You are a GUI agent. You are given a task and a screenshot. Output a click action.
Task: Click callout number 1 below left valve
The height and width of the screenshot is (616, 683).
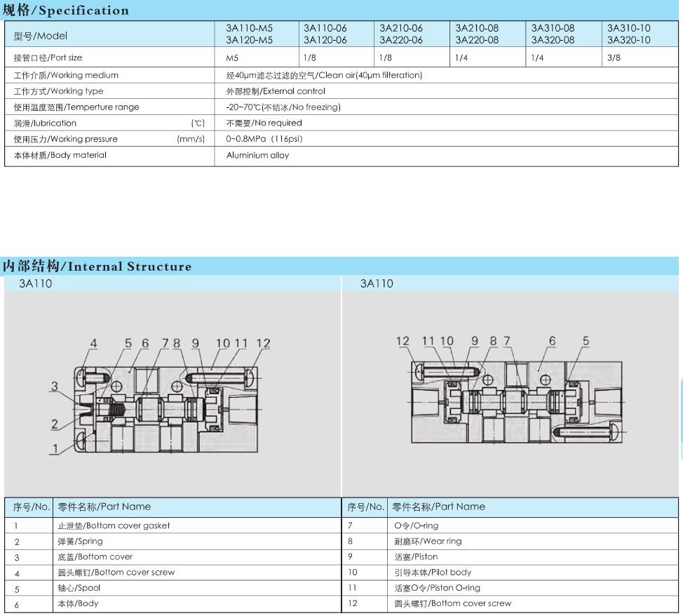(55, 448)
